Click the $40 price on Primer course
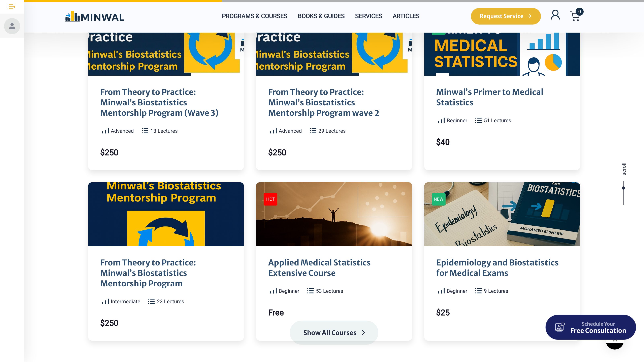 (x=443, y=142)
